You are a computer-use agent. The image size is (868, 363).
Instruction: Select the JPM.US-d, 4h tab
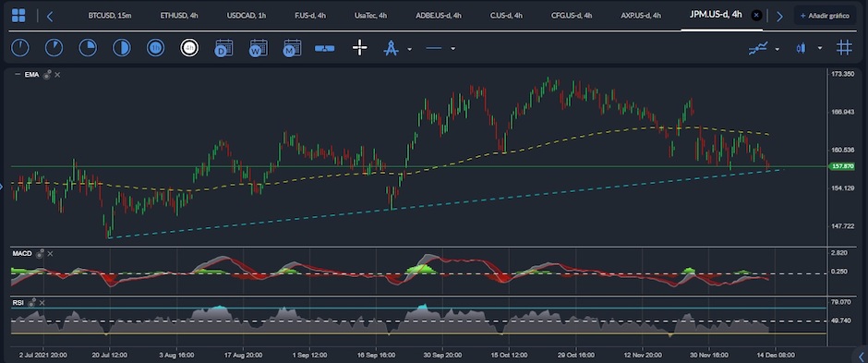(x=716, y=15)
